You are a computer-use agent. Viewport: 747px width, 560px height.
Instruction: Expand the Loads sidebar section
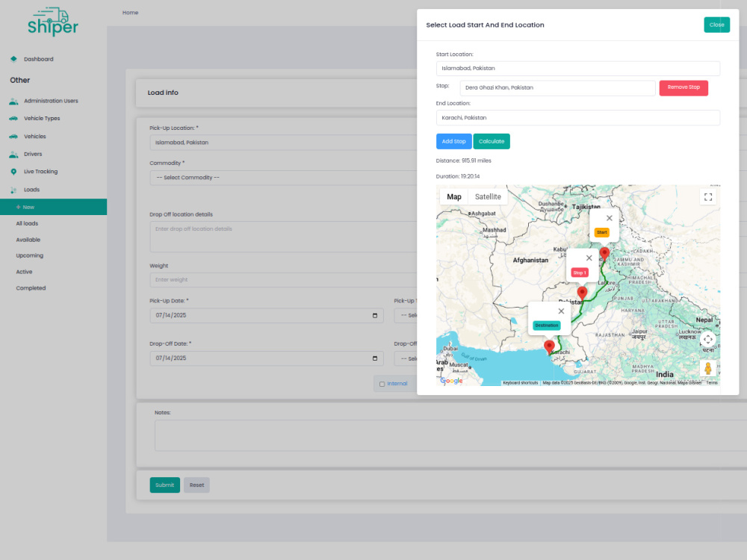click(x=31, y=190)
